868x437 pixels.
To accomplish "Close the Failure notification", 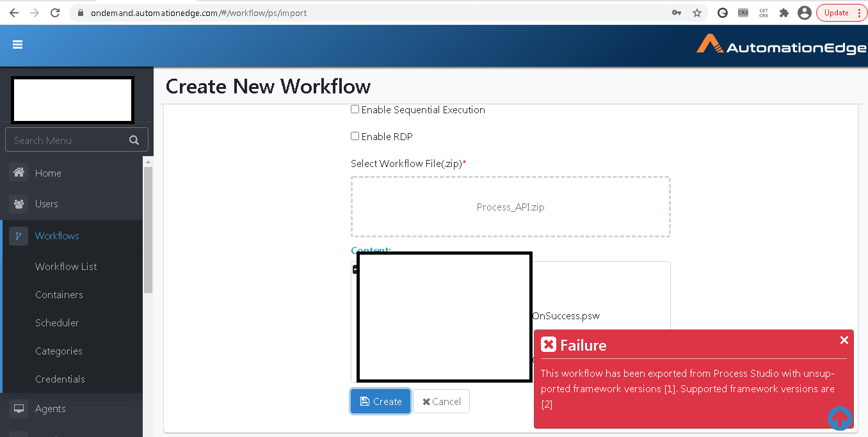I will pos(844,340).
